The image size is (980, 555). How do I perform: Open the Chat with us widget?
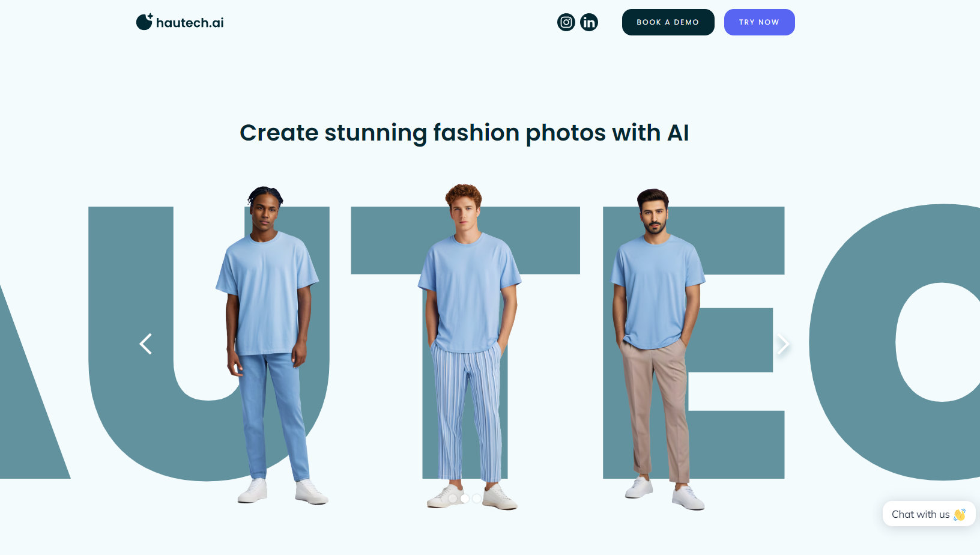pos(929,514)
